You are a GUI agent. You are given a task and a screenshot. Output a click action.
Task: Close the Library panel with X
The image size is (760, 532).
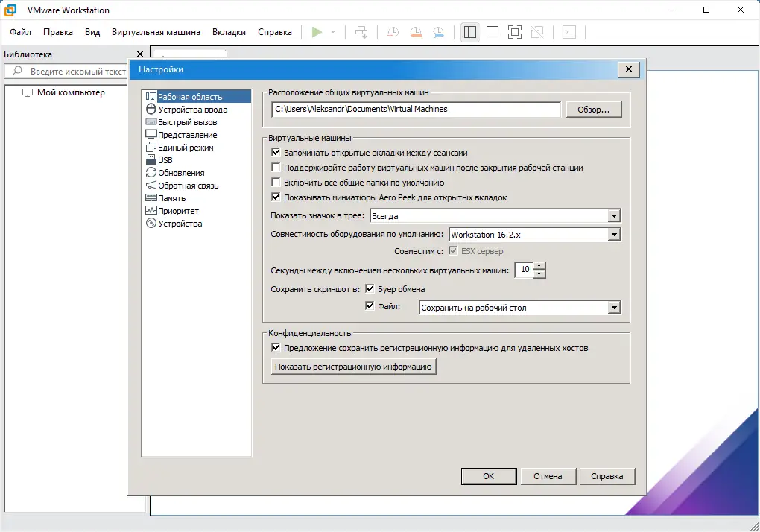pos(140,54)
